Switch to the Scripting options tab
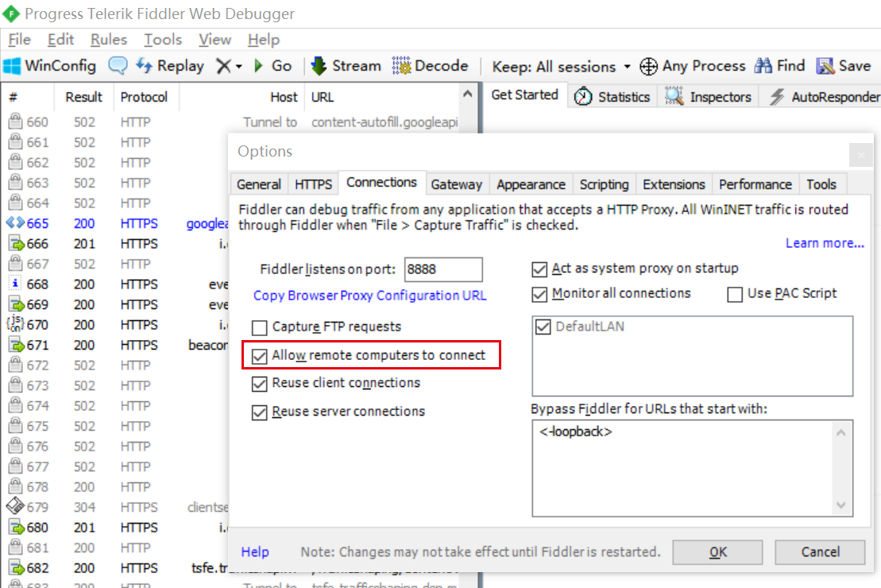The width and height of the screenshot is (881, 588). point(604,184)
